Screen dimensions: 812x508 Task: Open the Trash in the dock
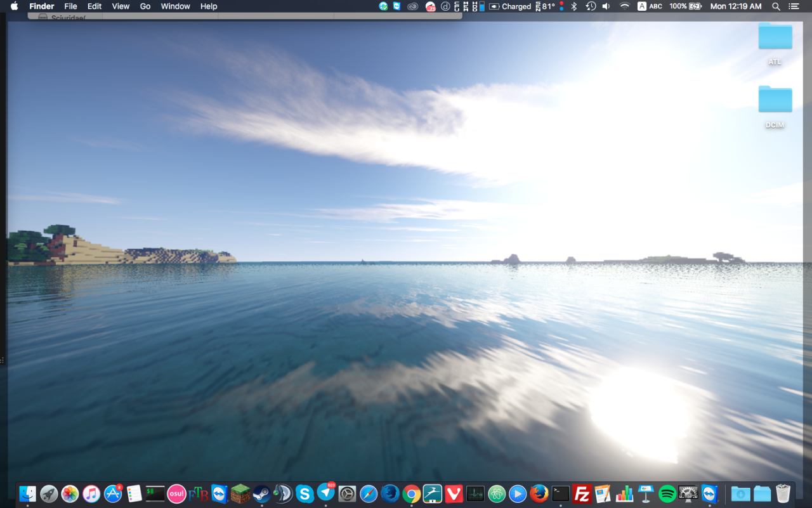coord(783,493)
